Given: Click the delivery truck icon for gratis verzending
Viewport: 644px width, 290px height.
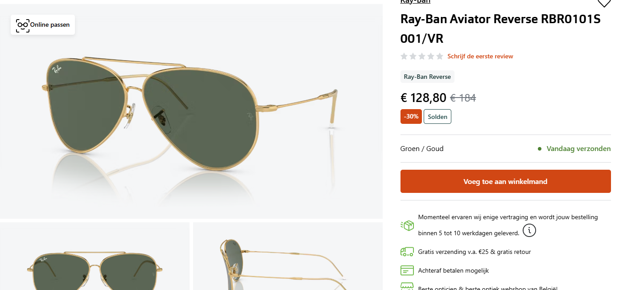Looking at the screenshot, I should click(x=406, y=252).
